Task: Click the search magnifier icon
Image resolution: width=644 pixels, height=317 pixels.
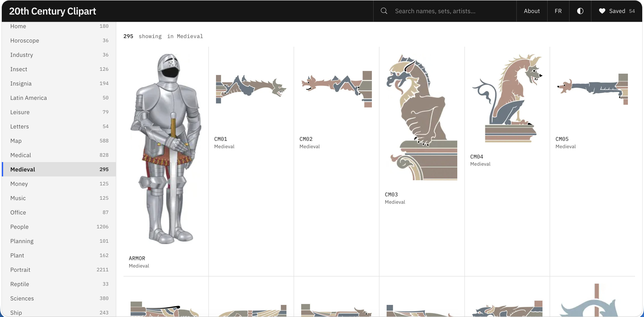Action: coord(384,11)
